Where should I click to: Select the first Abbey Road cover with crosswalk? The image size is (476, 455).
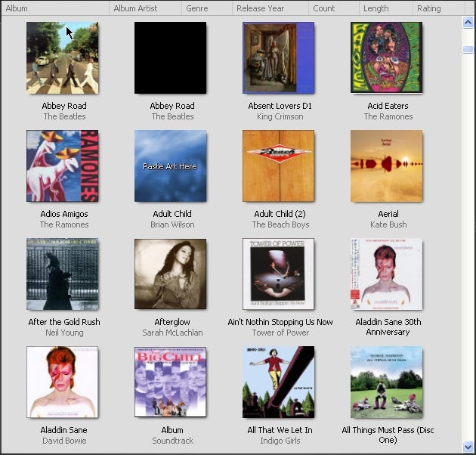[x=62, y=57]
